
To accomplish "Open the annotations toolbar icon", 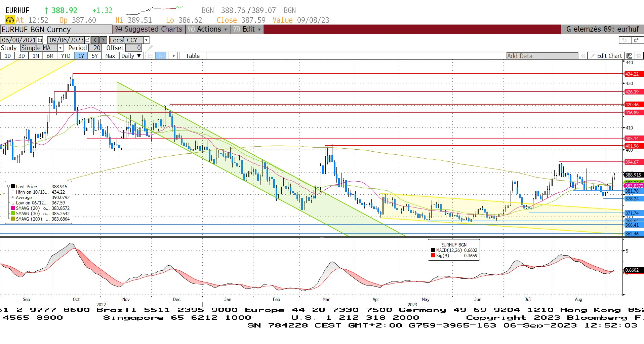I will tap(629, 56).
